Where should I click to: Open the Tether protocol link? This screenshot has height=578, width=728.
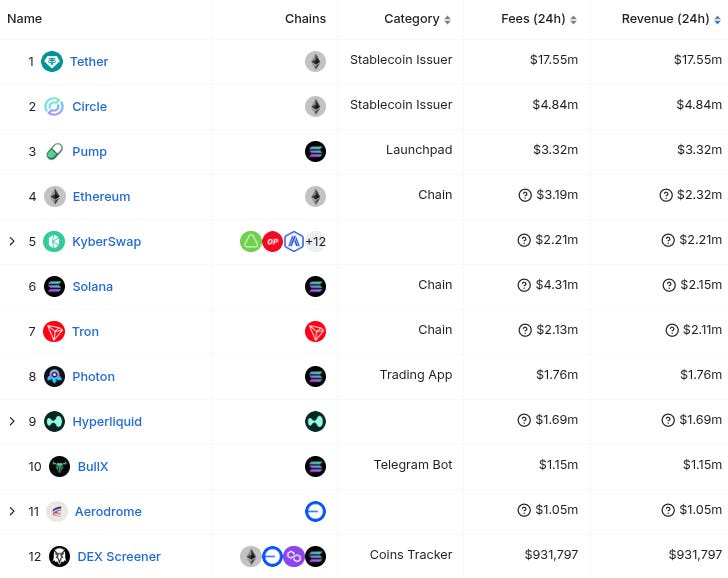(89, 61)
